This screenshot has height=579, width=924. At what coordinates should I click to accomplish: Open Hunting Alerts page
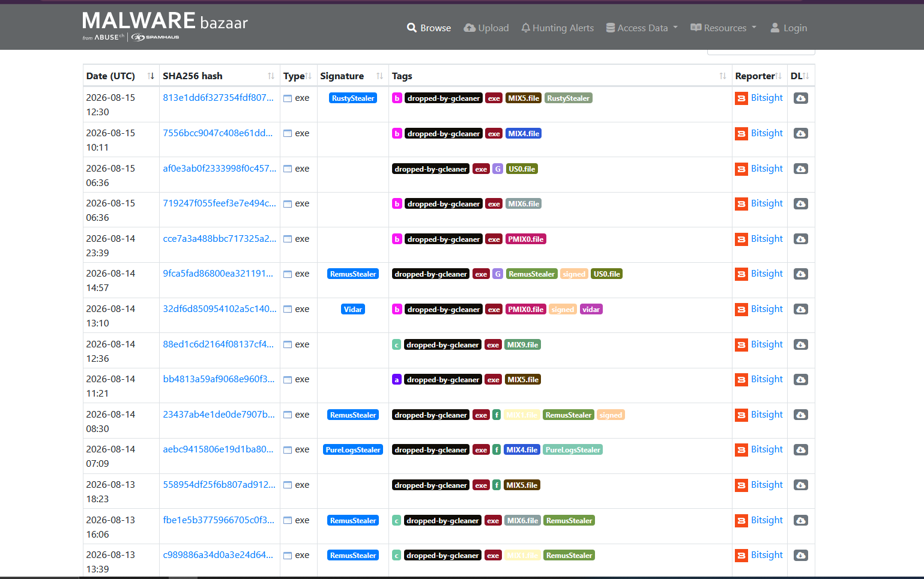pos(558,28)
